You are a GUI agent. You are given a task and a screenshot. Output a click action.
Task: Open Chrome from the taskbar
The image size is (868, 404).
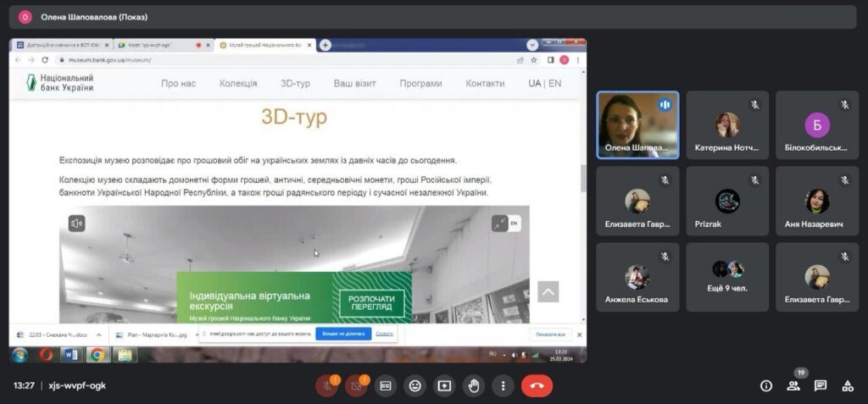pos(97,355)
